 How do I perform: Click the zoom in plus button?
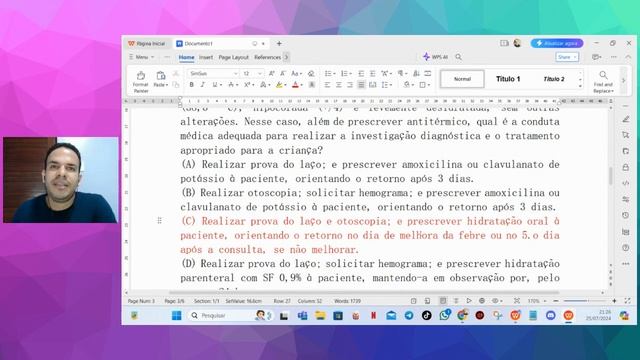[x=614, y=301]
